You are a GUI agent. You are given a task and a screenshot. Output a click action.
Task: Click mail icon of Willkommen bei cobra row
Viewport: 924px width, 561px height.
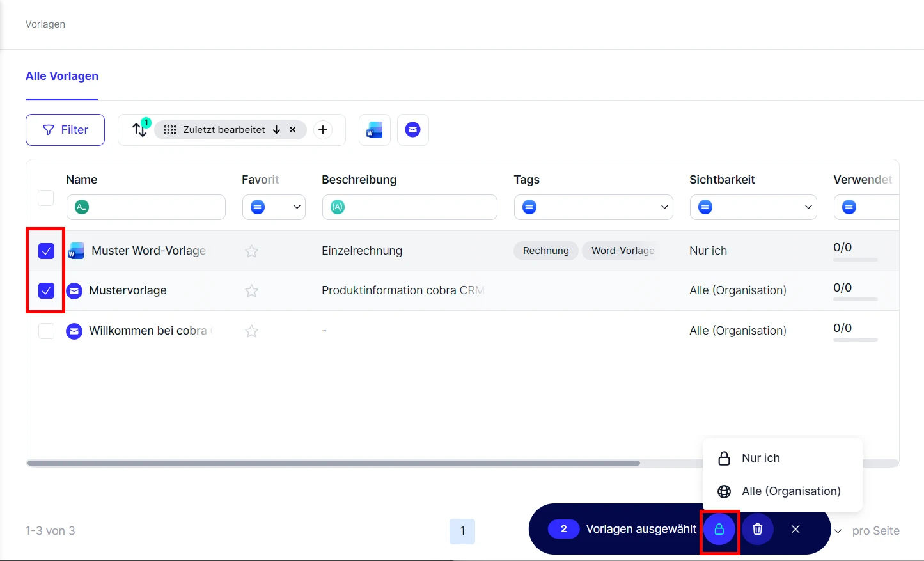point(74,331)
